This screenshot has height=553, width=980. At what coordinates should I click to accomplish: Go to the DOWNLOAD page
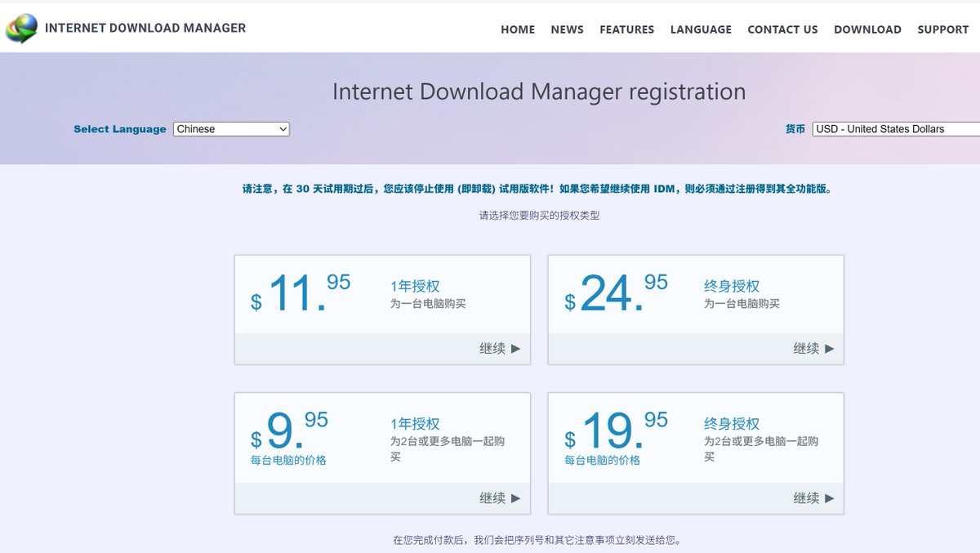pos(867,29)
